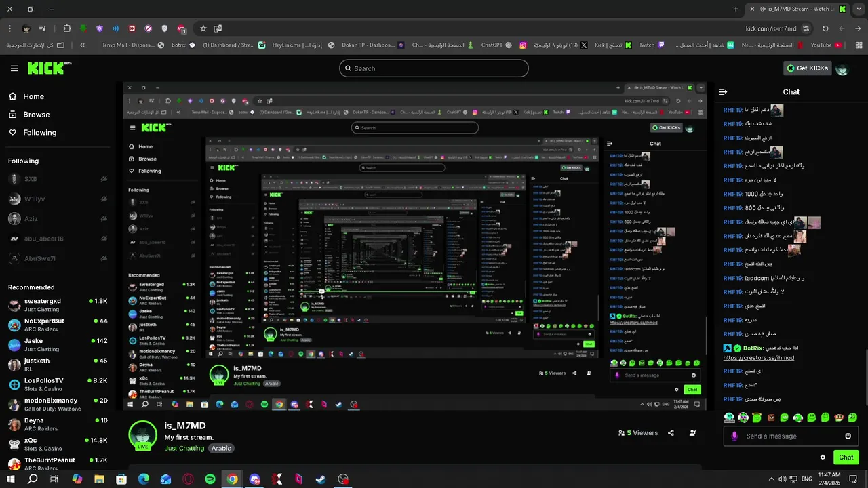The width and height of the screenshot is (868, 488).
Task: Open the volume control in system tray
Action: pos(783,479)
